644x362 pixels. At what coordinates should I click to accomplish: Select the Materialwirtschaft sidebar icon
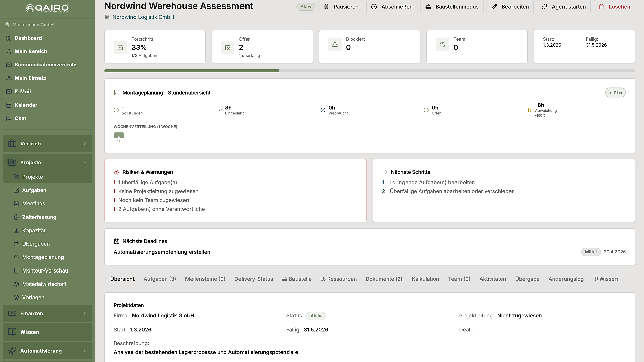(x=16, y=284)
